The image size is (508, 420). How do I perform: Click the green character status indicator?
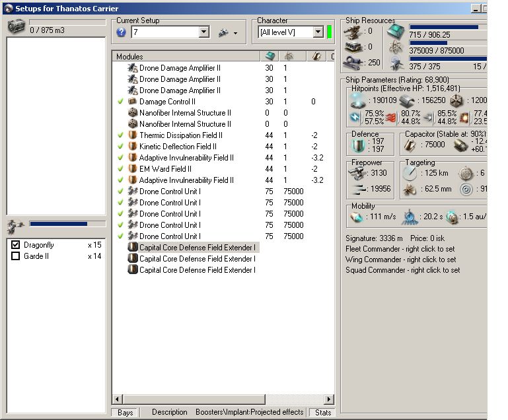tap(330, 32)
